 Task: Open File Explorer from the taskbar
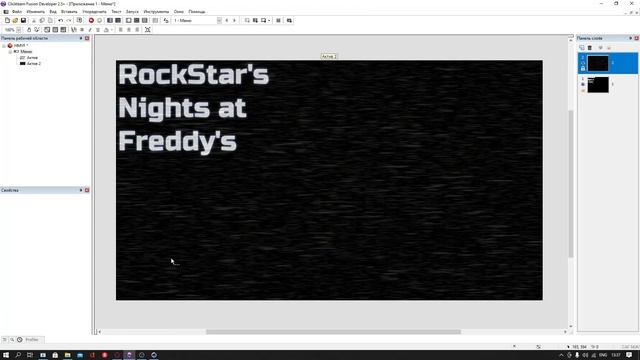[67, 355]
